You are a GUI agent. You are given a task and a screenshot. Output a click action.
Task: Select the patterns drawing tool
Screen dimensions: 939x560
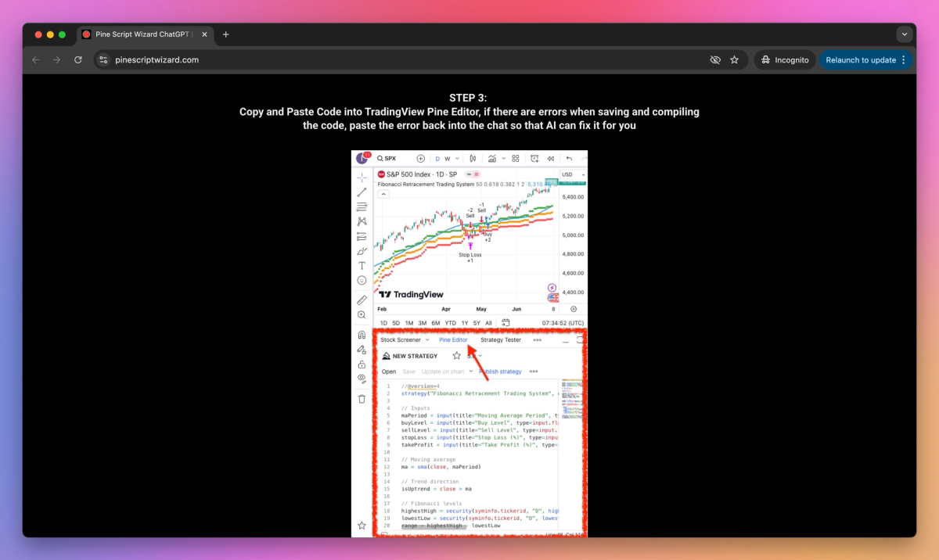point(362,221)
